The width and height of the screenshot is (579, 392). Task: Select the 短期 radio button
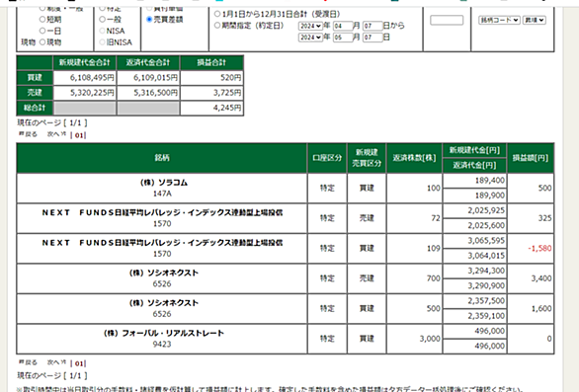pyautogui.click(x=42, y=19)
